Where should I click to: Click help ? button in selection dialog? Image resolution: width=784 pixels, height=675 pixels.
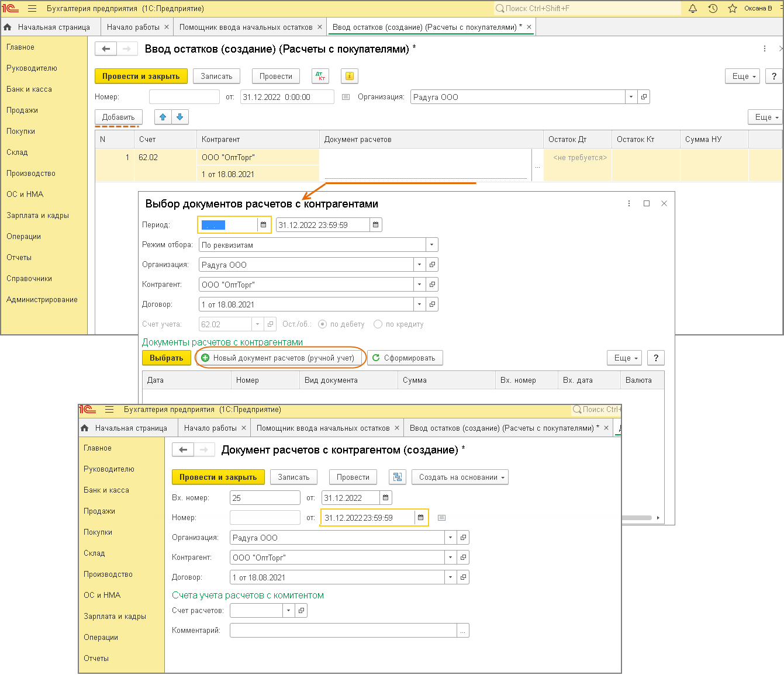656,358
